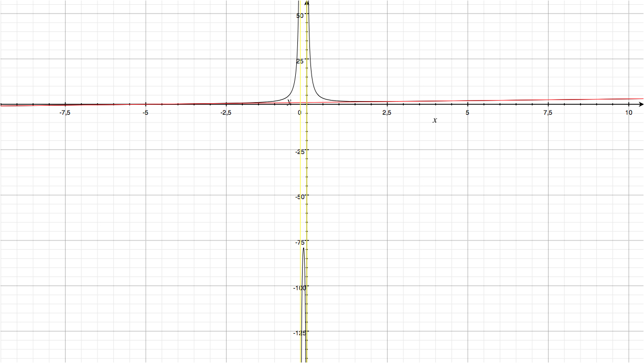The width and height of the screenshot is (644, 363).
Task: Click the arrowhead at the y-axis top
Action: 306,3
